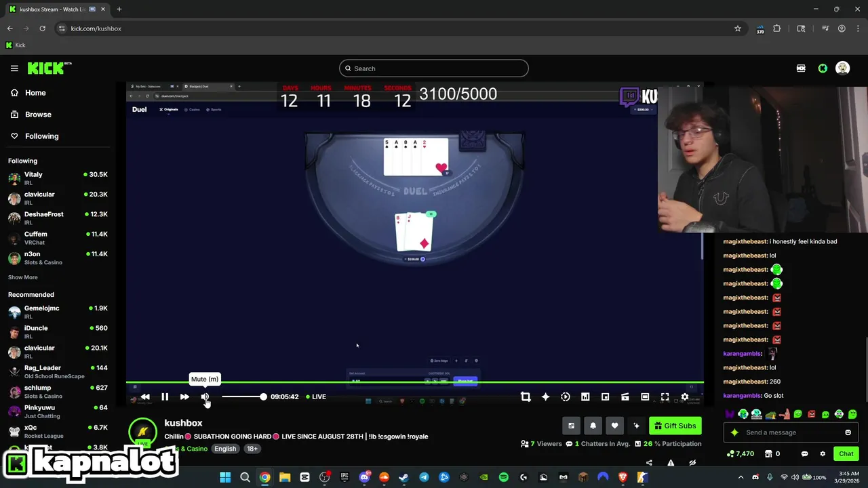
Task: Open n3on channel in sidebar
Action: [58, 258]
